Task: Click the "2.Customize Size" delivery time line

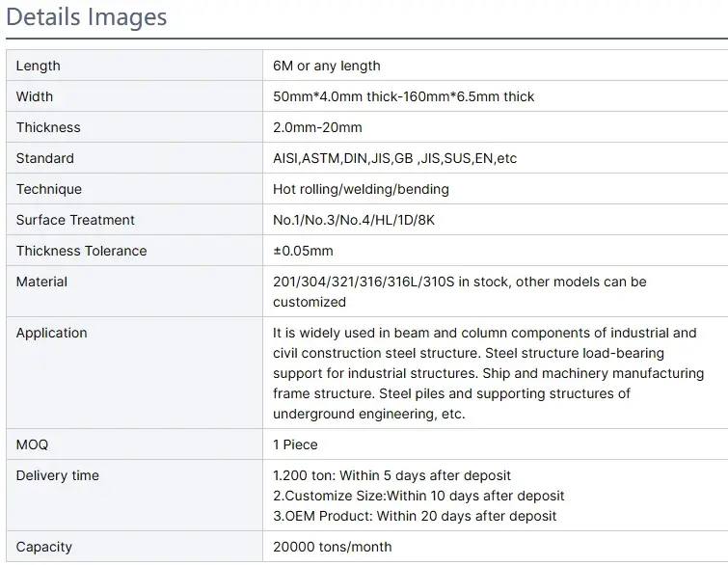Action: click(419, 496)
